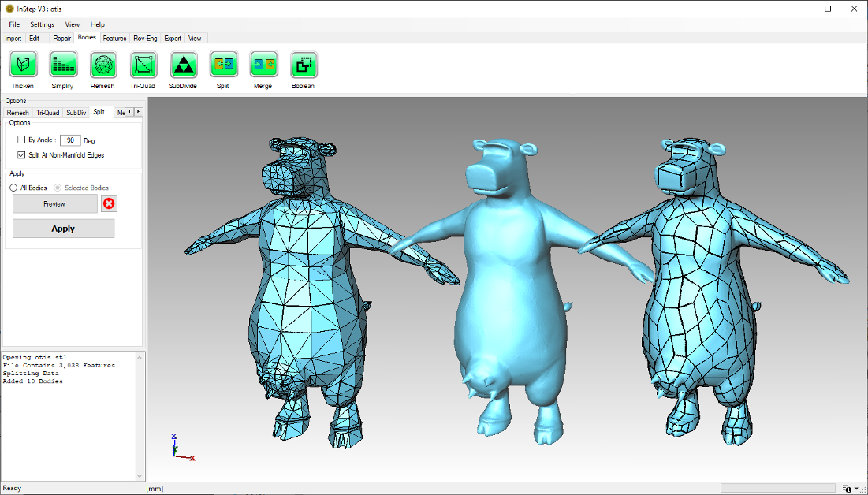Screen dimensions: 868x495
Task: Select the Split bodies tool
Action: tap(223, 65)
